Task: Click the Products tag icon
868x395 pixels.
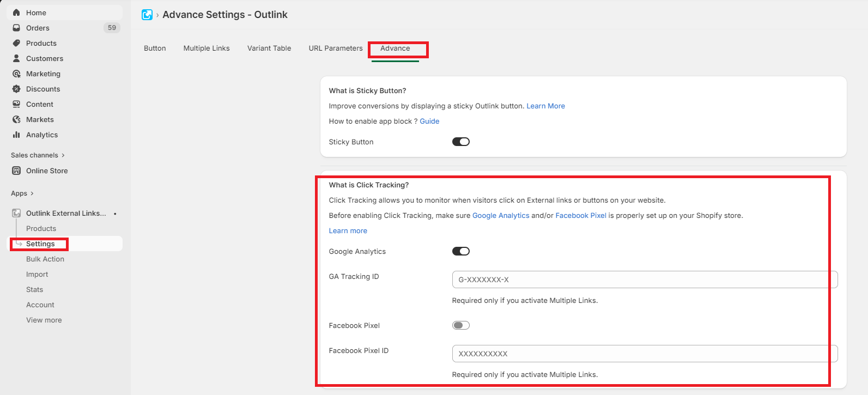Action: pyautogui.click(x=16, y=43)
